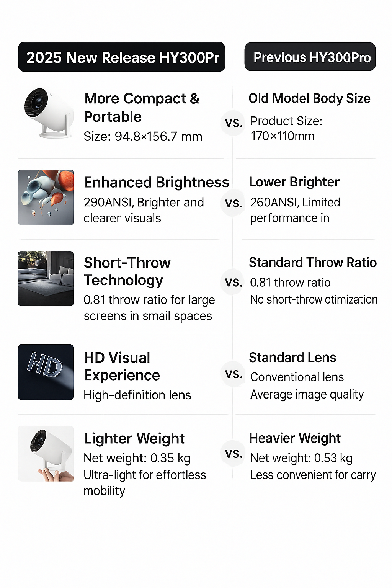Click the "Previous HY300Pro" header banner

(x=310, y=57)
